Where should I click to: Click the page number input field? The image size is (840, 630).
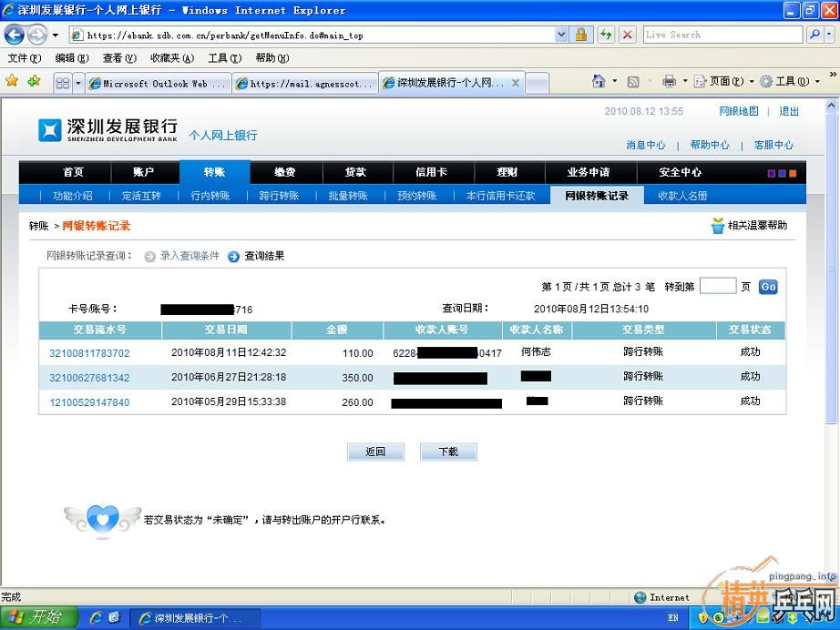click(x=717, y=287)
